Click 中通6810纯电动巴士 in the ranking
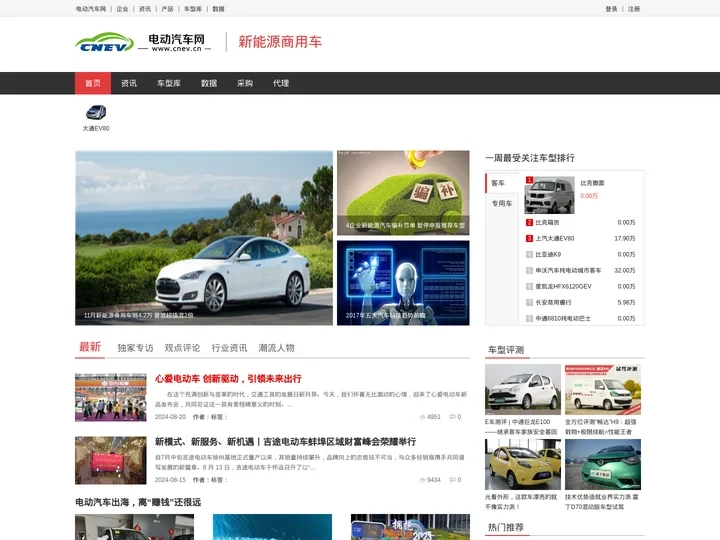720x540 pixels. click(x=563, y=318)
